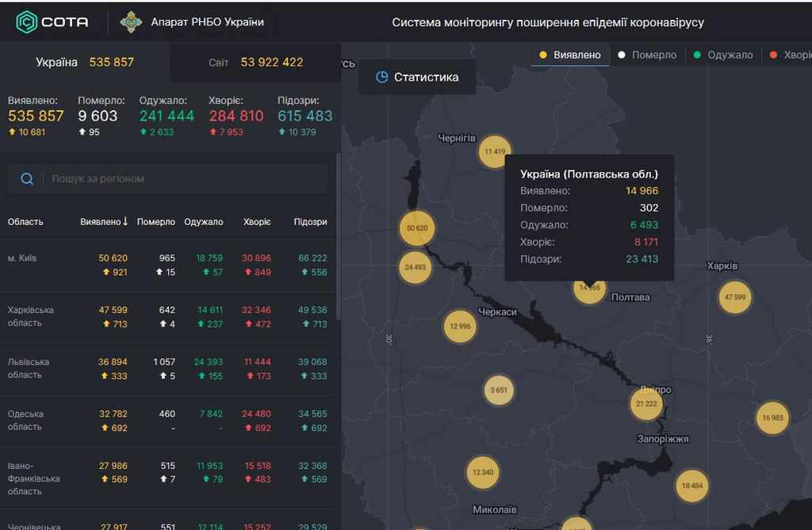
Task: Open the Статистика button
Action: pos(417,78)
